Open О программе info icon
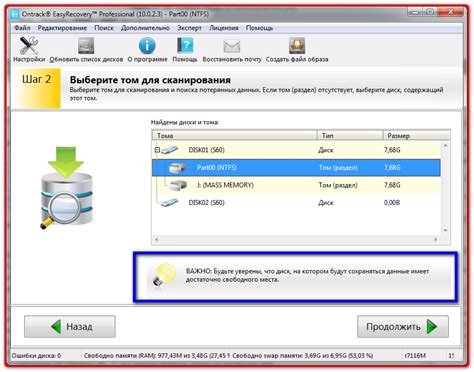The width and height of the screenshot is (474, 372). pos(147,46)
